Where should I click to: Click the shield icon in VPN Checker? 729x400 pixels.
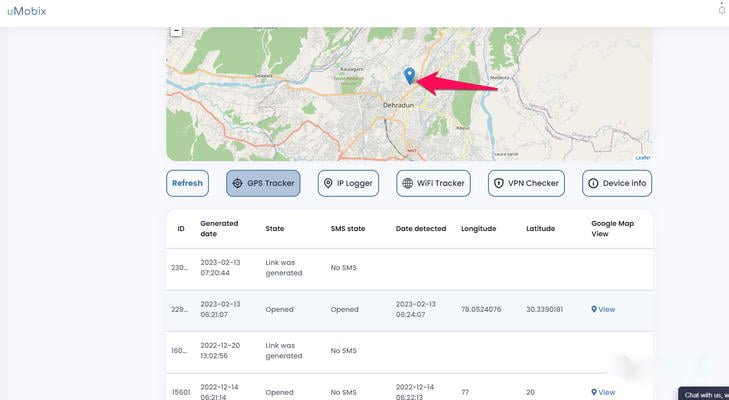[x=498, y=183]
